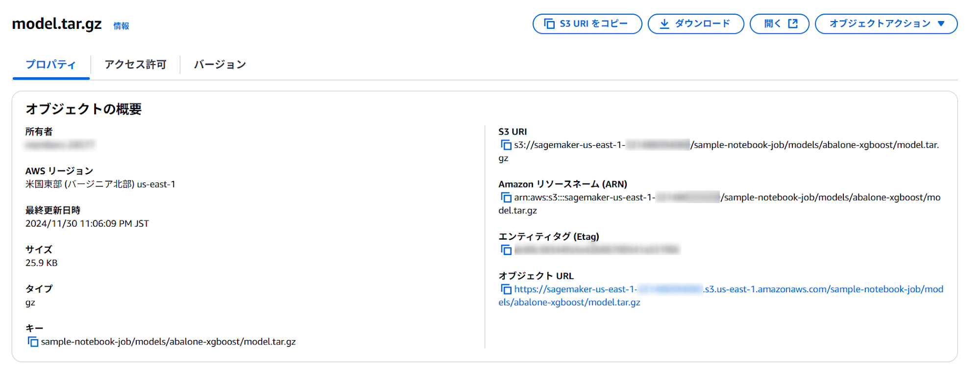The height and width of the screenshot is (370, 980).
Task: Copy the object key icon
Action: pos(33,342)
